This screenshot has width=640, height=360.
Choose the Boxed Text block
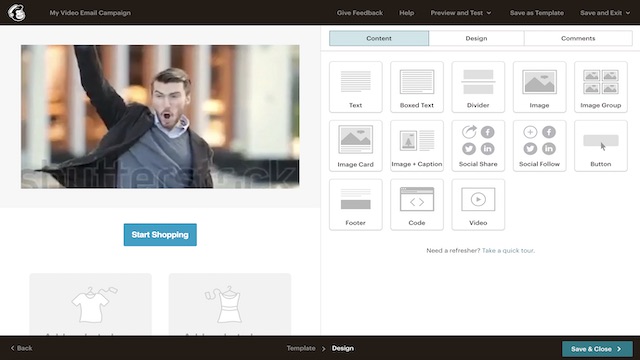point(417,87)
